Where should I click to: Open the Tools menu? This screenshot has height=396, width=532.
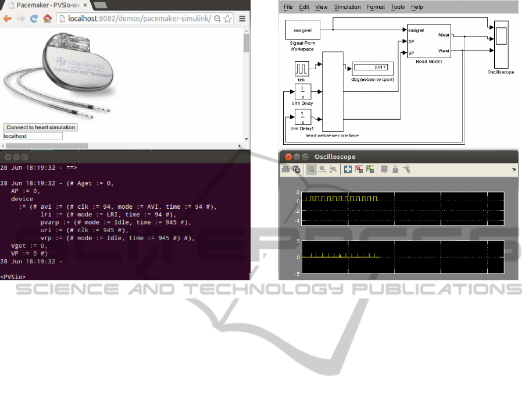click(398, 7)
